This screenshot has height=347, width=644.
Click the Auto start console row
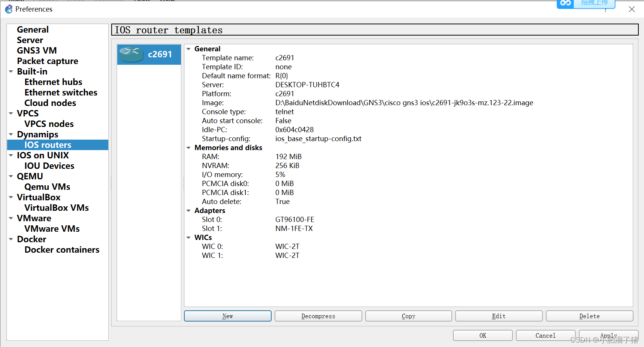[408, 121]
